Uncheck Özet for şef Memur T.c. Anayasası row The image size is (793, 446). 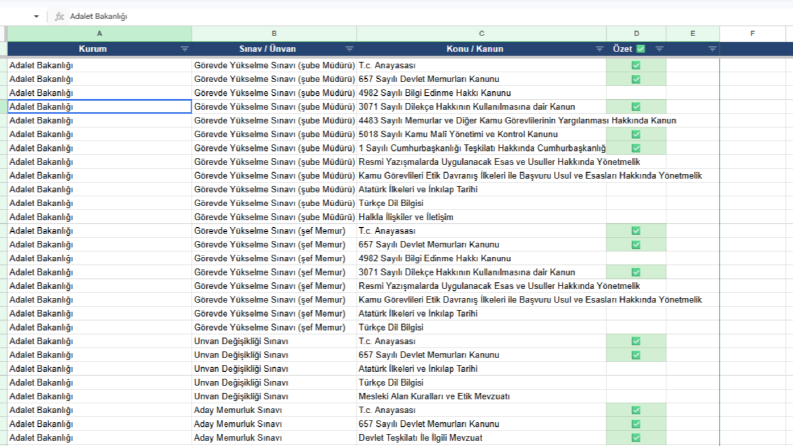click(636, 231)
